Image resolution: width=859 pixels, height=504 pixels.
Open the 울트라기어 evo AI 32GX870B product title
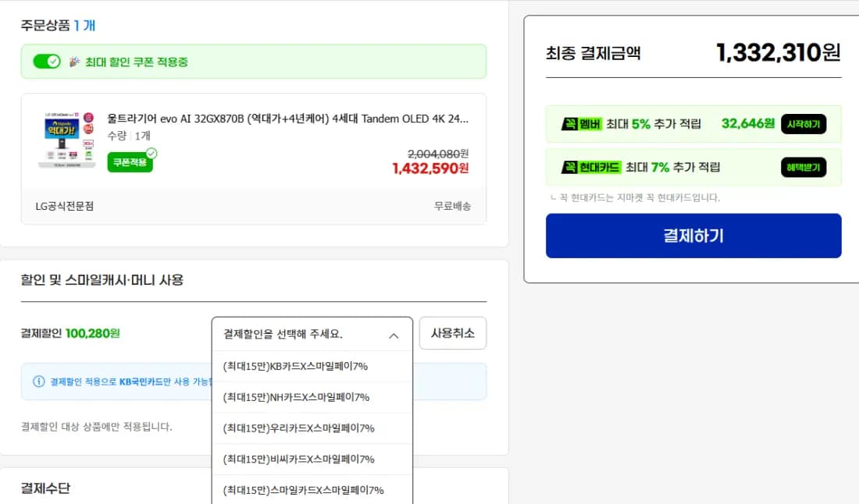[x=287, y=119]
